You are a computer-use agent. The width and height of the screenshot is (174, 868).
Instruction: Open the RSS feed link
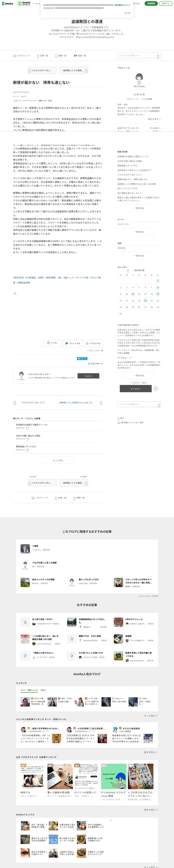pos(121,418)
